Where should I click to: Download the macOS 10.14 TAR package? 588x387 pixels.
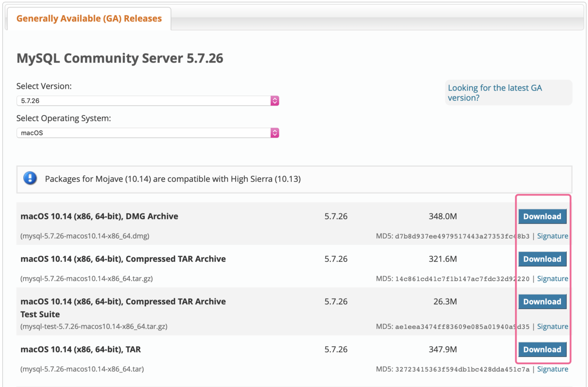click(542, 349)
